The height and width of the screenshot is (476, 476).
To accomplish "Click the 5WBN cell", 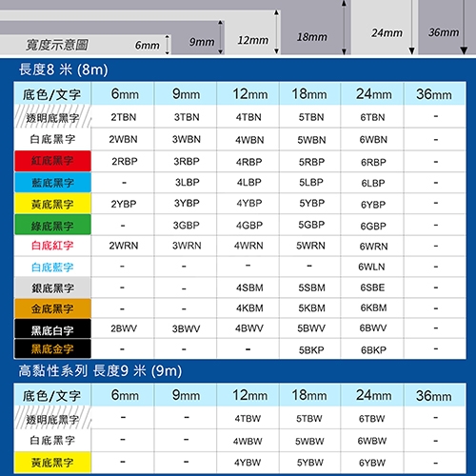I will [x=311, y=140].
